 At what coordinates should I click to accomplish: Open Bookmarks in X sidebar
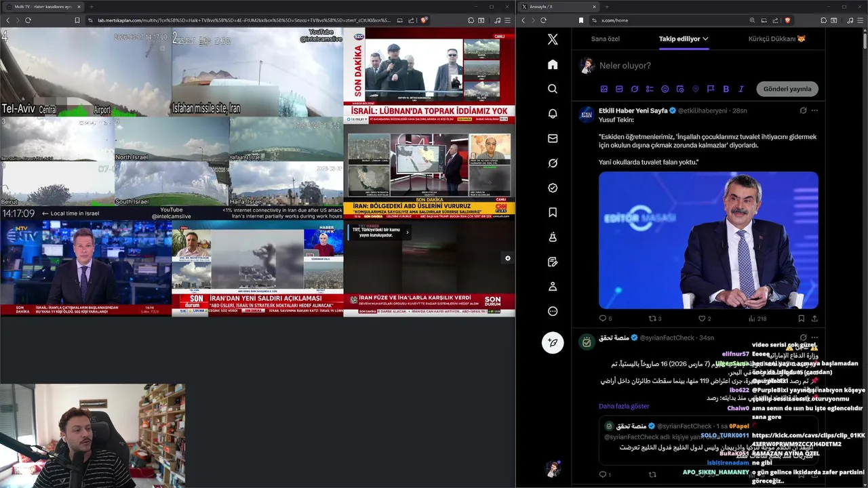tap(553, 213)
